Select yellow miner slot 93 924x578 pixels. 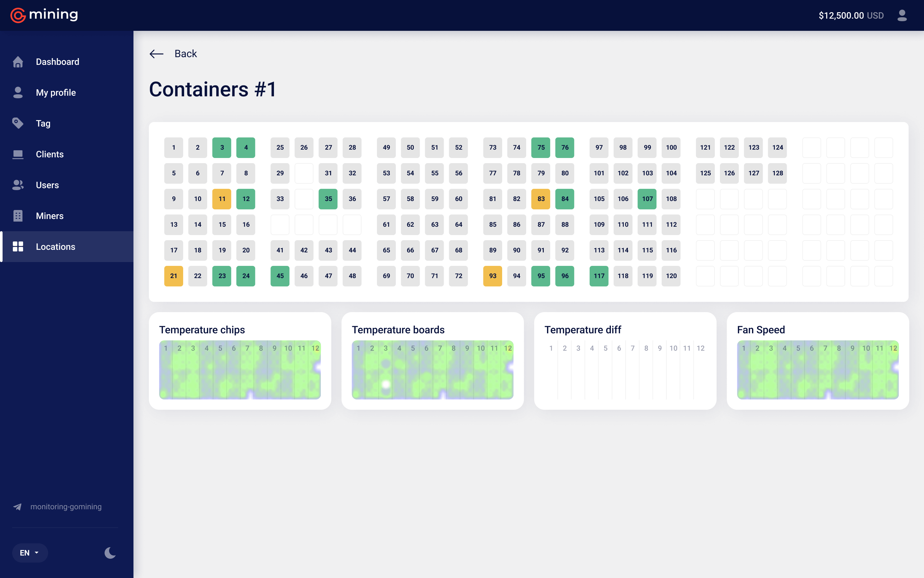(x=492, y=276)
